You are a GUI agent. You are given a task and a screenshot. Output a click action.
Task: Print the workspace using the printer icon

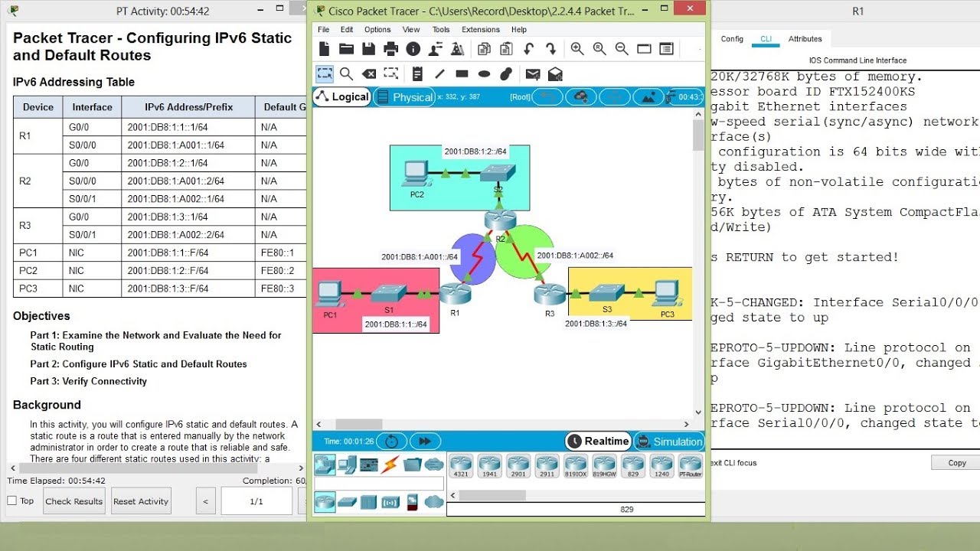point(390,49)
